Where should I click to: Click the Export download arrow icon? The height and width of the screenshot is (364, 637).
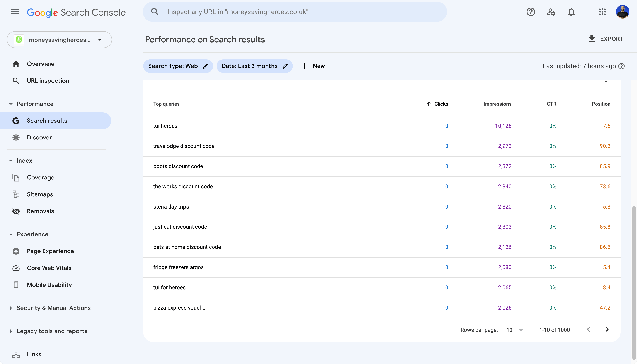592,39
